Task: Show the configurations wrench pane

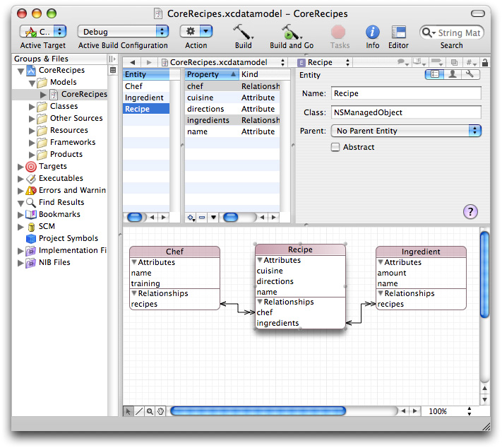Action: 470,74
